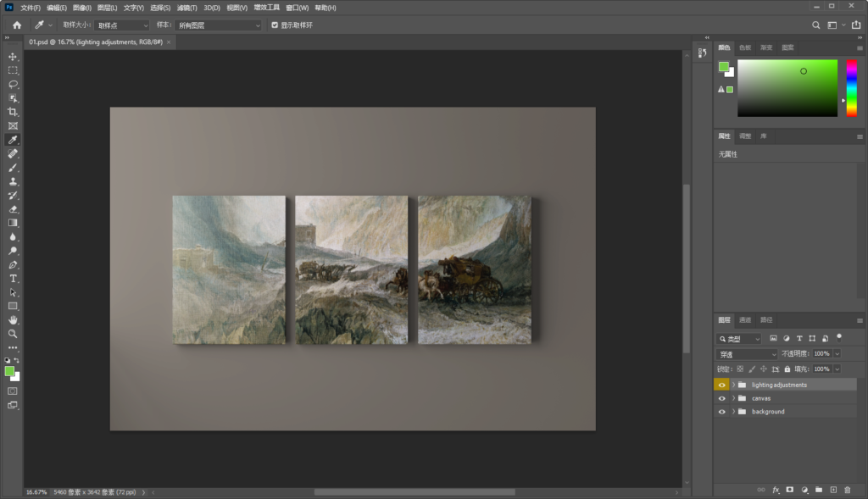Expand the background group

[733, 412]
